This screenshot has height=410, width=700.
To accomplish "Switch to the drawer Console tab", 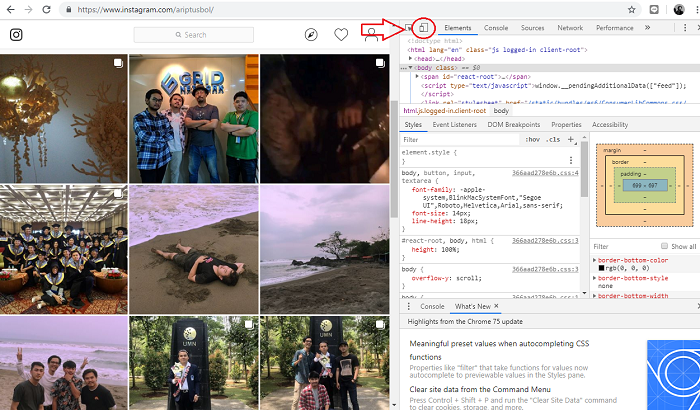I will pos(432,306).
